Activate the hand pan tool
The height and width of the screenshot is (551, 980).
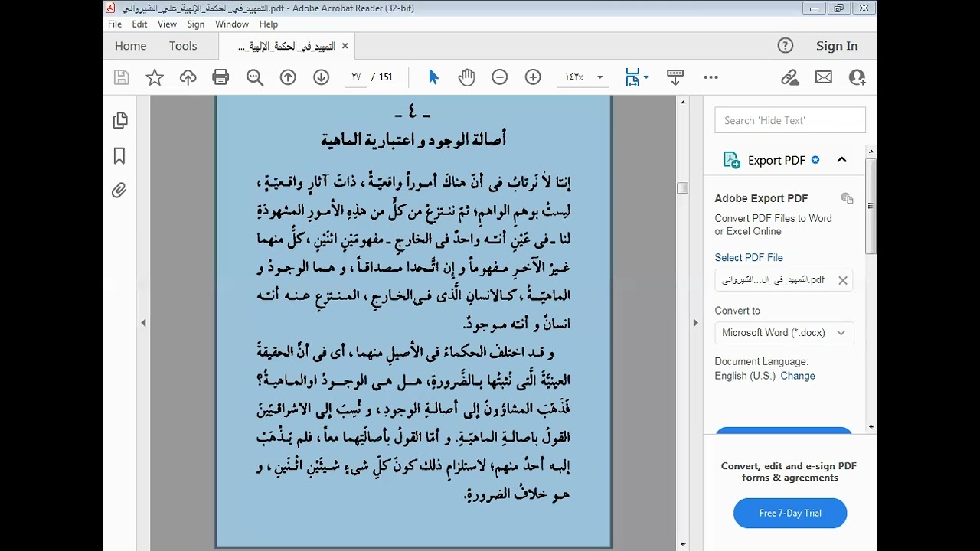[466, 77]
